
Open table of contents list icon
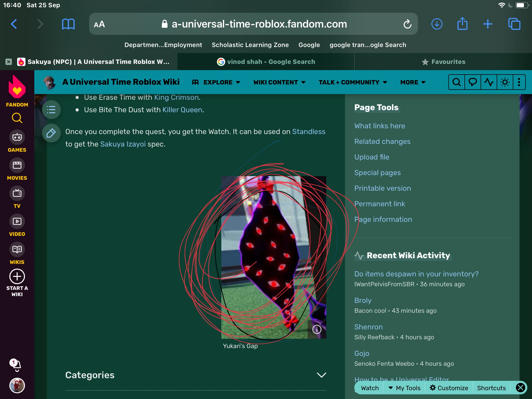click(x=51, y=110)
